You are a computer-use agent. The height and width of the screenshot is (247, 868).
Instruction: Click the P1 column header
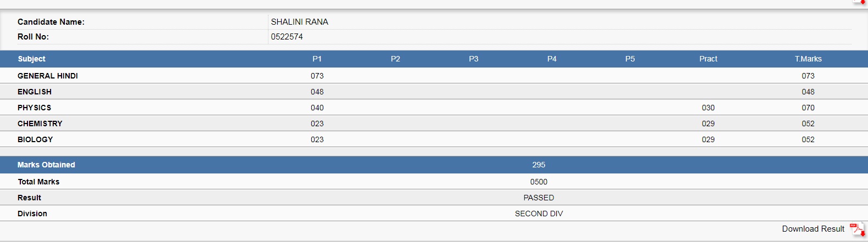click(317, 59)
